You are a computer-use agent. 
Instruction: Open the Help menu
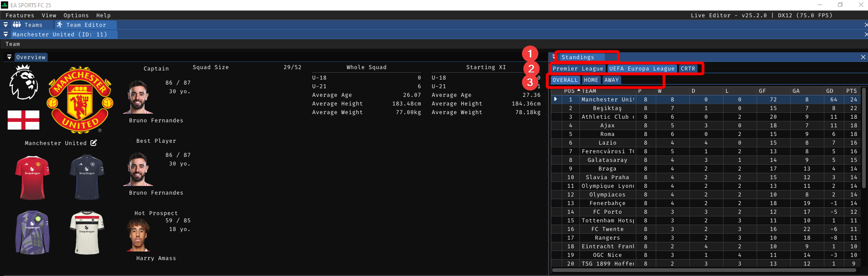click(x=103, y=15)
